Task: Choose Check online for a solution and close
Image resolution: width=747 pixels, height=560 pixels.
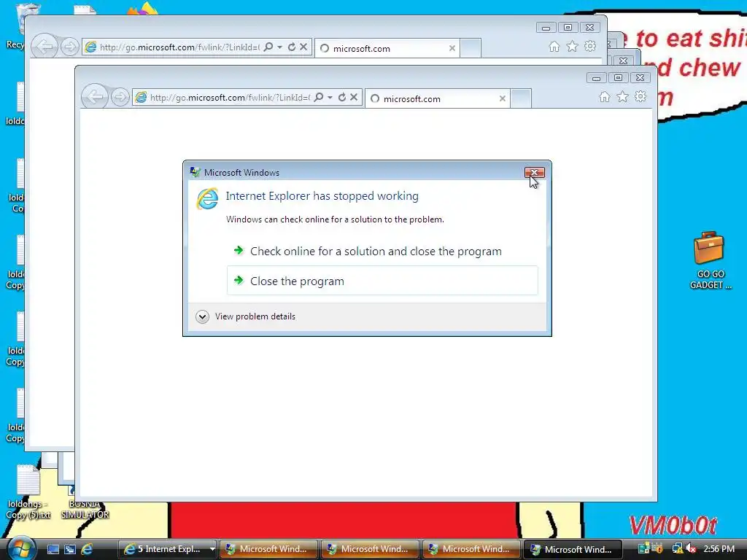Action: [382, 251]
